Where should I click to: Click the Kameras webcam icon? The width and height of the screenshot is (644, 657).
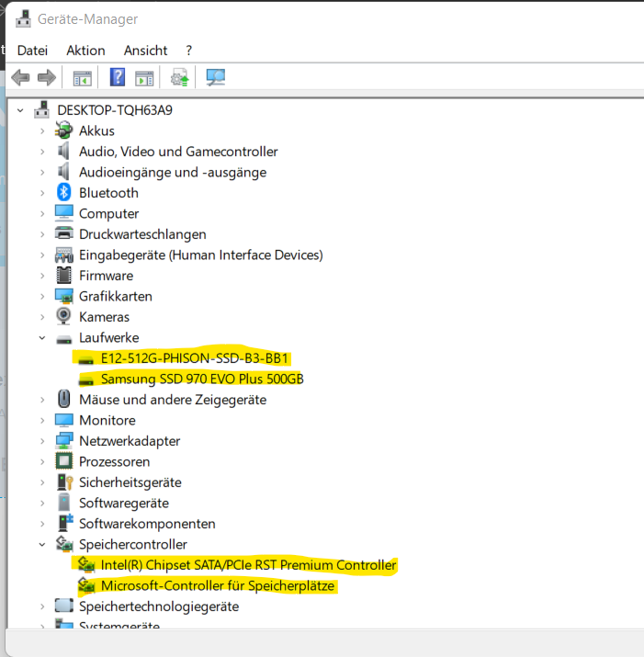pos(64,317)
